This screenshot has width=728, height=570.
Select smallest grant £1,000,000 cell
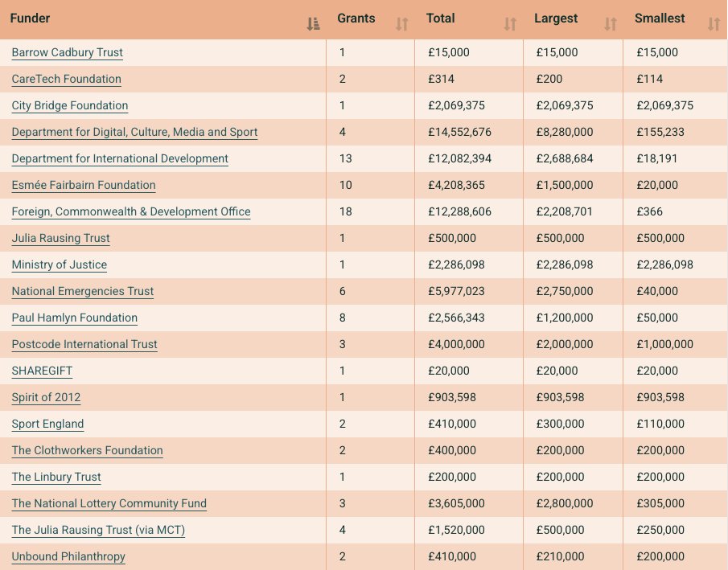(676, 344)
